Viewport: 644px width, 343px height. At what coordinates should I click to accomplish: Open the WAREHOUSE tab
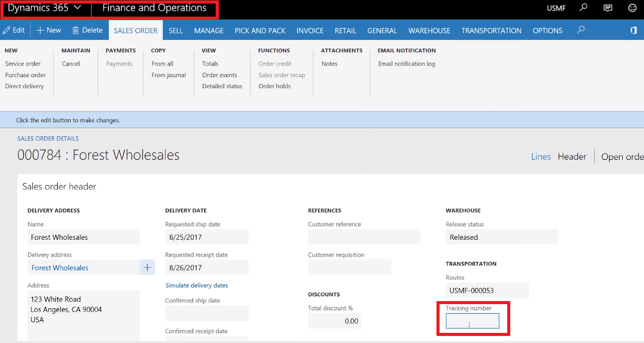429,31
